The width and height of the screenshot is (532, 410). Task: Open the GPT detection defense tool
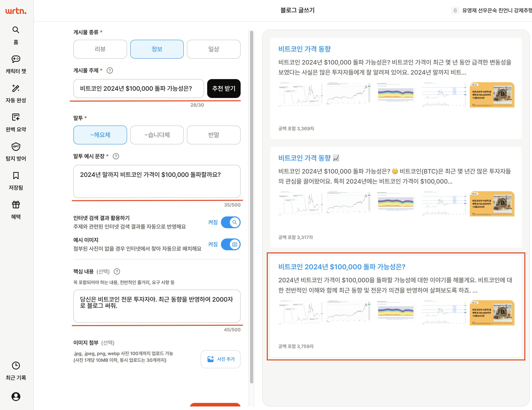16,147
